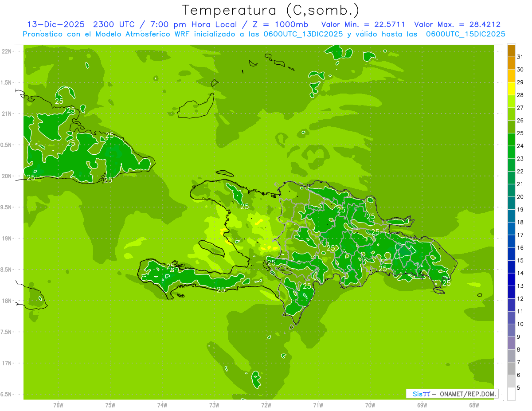
Task: Click the "1.5N" latitude label
Action: (7, 82)
